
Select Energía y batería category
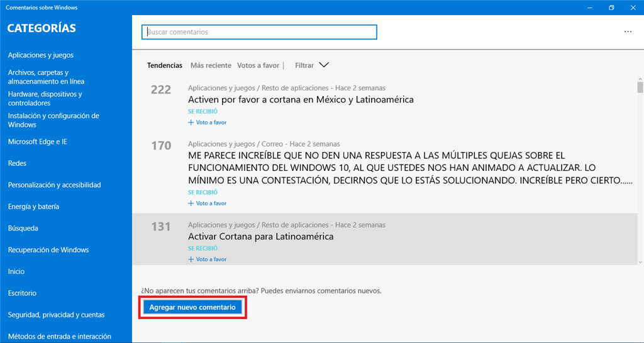point(33,207)
